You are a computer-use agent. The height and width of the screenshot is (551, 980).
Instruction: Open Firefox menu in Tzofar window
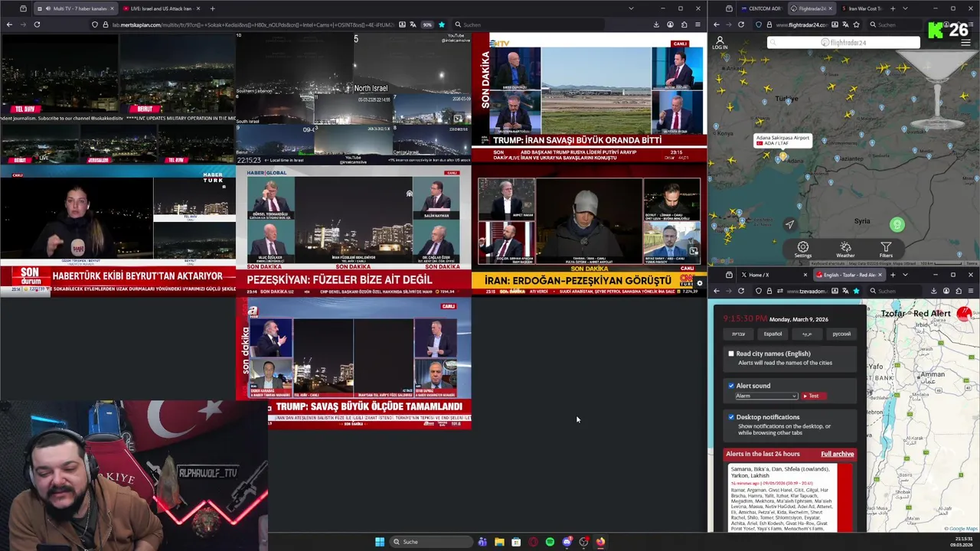(x=971, y=291)
